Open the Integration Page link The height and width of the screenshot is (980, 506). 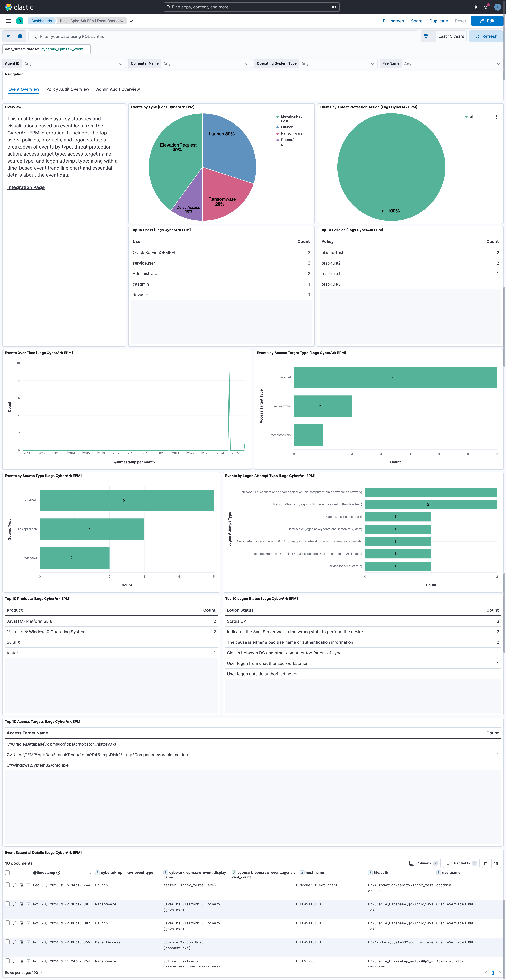[25, 187]
